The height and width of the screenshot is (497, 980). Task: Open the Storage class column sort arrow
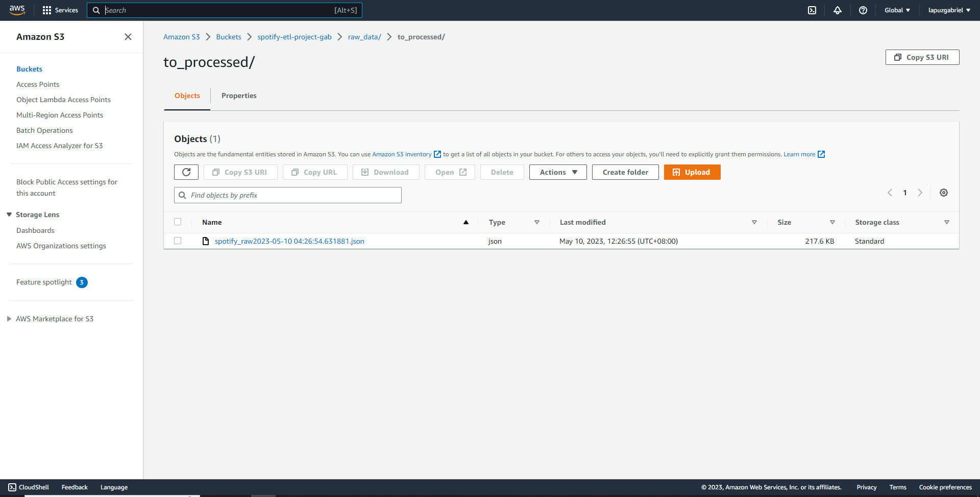[x=947, y=222]
